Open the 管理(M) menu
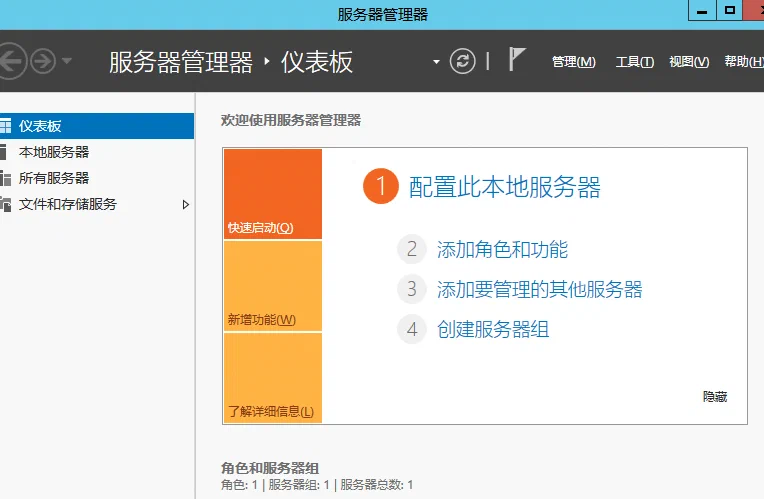The image size is (764, 499). coord(573,62)
